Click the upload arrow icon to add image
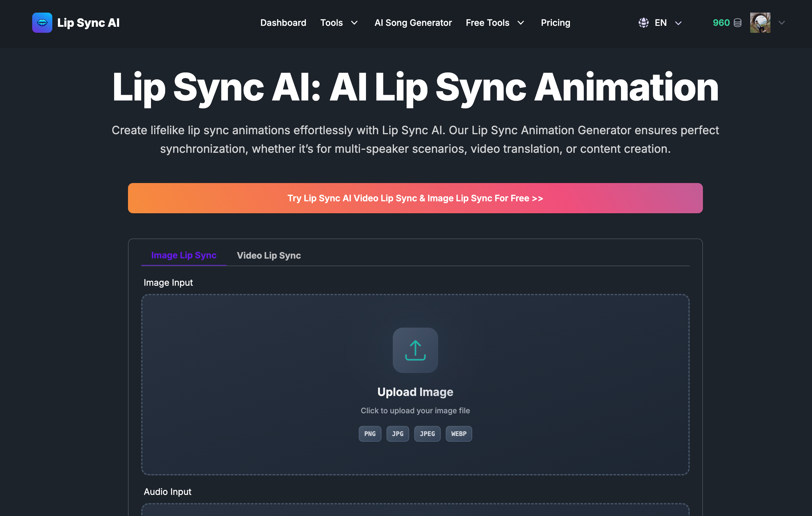The height and width of the screenshot is (516, 812). (415, 351)
